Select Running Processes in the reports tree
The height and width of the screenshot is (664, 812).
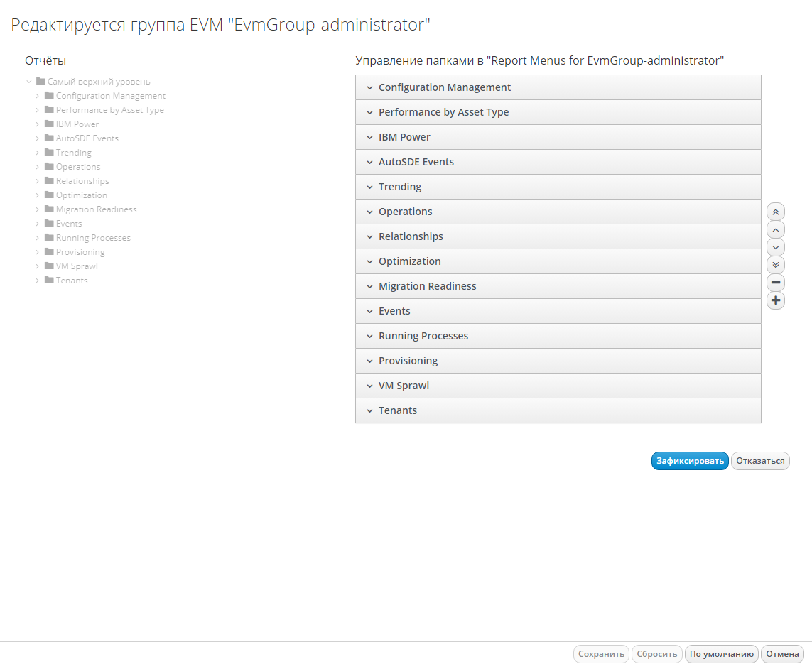93,238
